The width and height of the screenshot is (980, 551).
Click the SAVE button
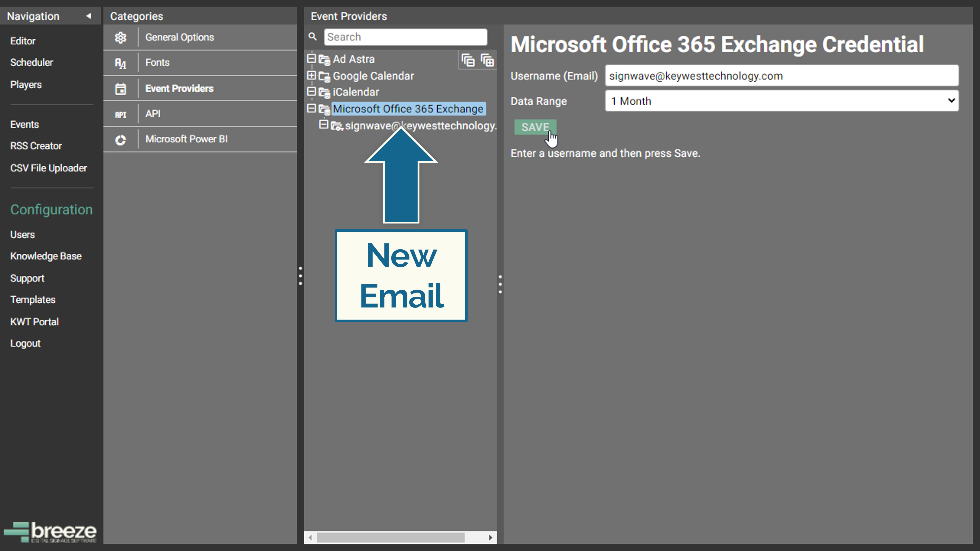coord(535,127)
